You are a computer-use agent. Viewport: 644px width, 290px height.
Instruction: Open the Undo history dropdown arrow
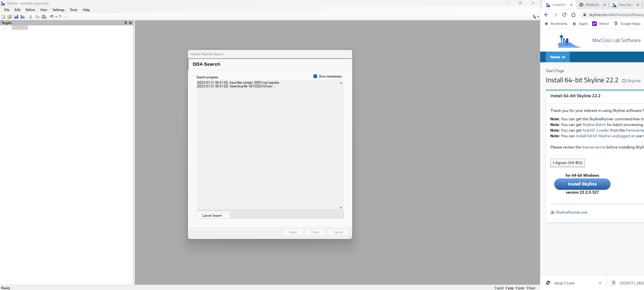pos(56,17)
